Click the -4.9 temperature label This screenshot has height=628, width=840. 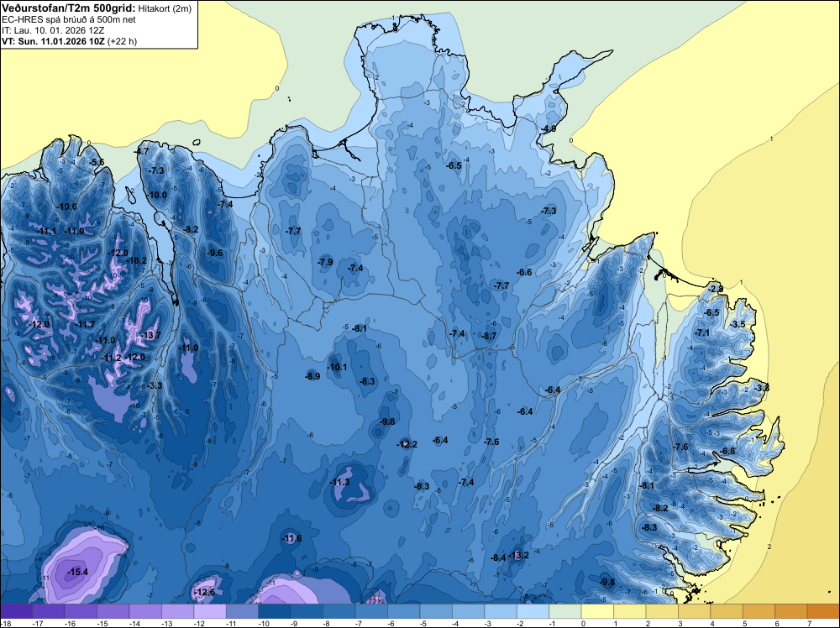(x=548, y=129)
